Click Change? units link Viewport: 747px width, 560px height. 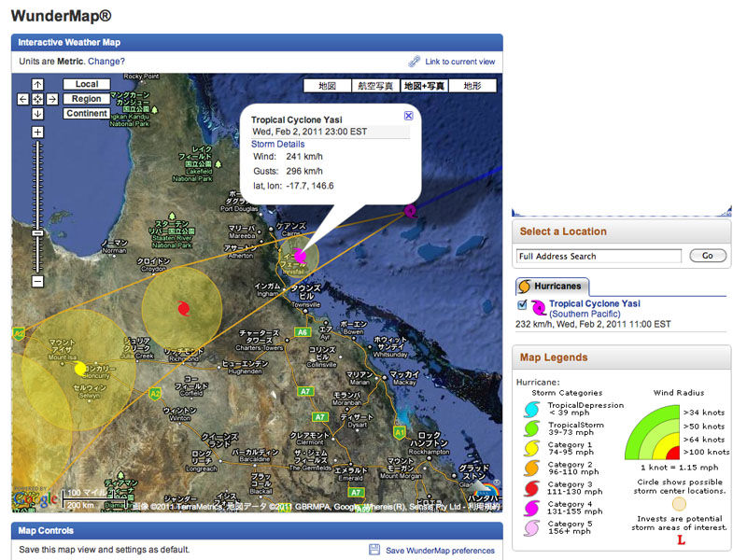106,62
